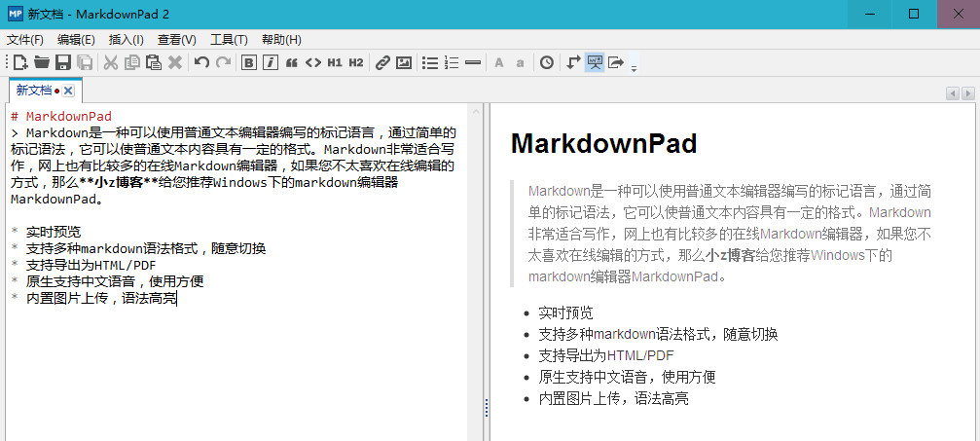This screenshot has width=980, height=441.
Task: Delete selection with the X toolbar icon
Action: (175, 62)
